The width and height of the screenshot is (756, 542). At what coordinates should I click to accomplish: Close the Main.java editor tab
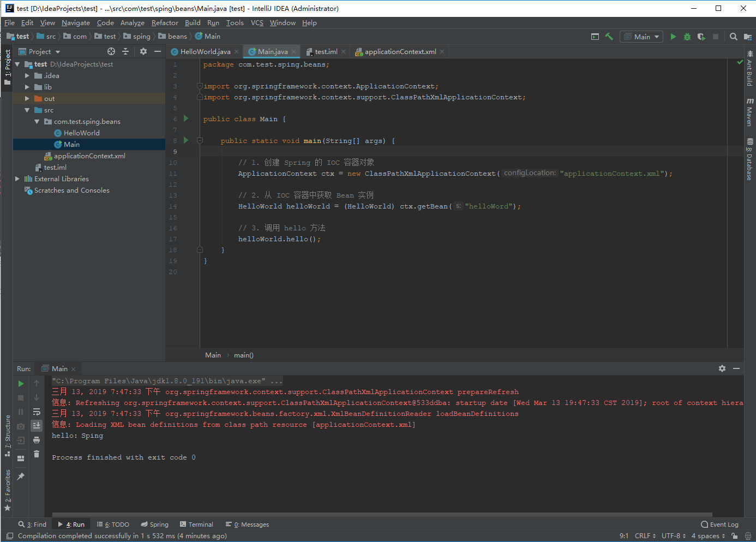pyautogui.click(x=293, y=52)
